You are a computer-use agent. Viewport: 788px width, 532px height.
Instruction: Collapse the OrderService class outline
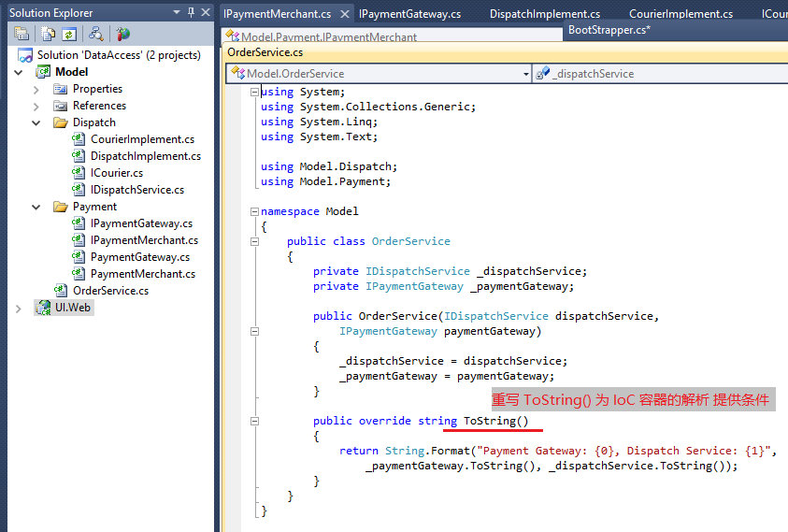click(255, 242)
